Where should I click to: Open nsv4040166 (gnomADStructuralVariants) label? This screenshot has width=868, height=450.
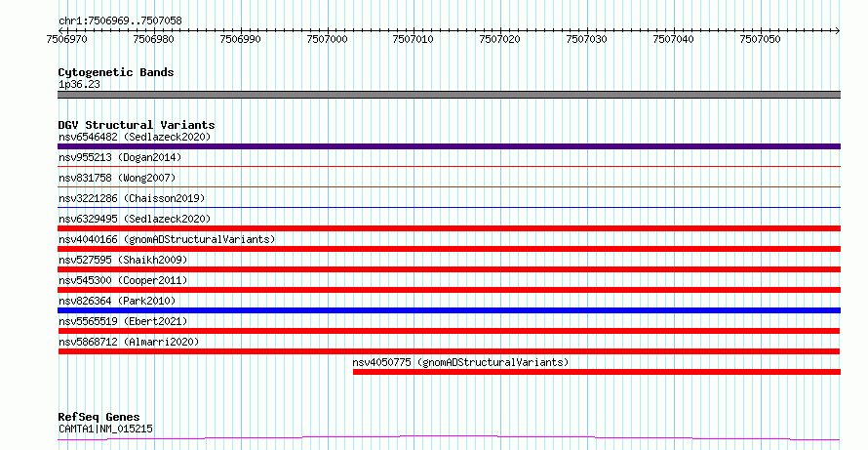(x=167, y=239)
